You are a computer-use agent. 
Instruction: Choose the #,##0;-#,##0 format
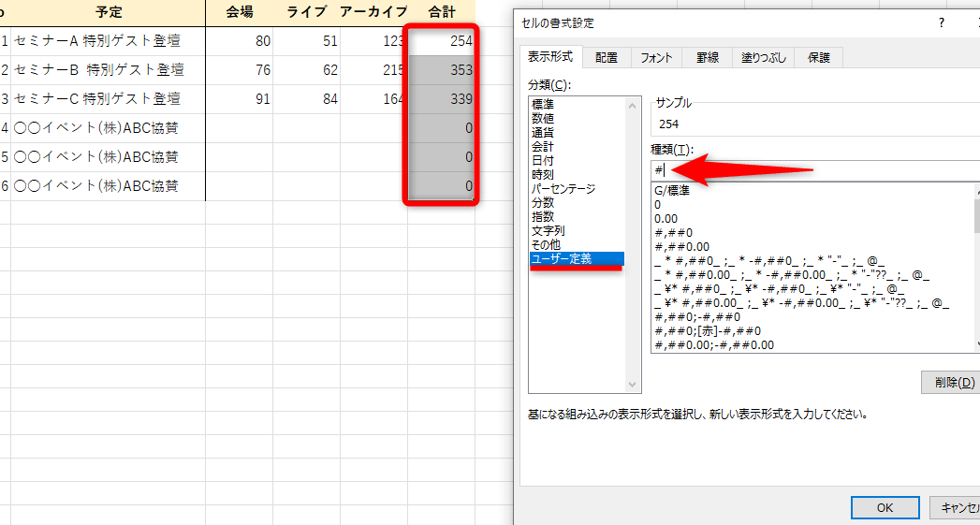tap(697, 317)
